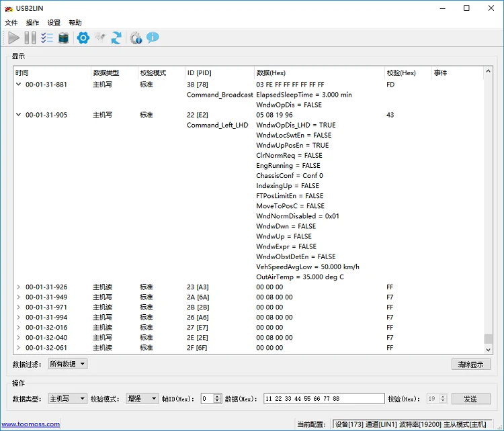This screenshot has height=431, width=504.
Task: Open the 操作 menu
Action: [32, 22]
